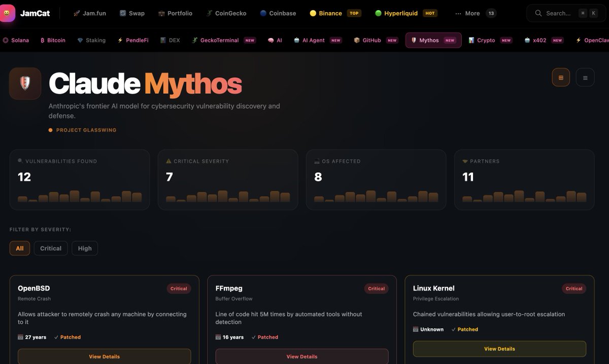The height and width of the screenshot is (364, 609).
Task: Open the CoinGecko link
Action: pyautogui.click(x=226, y=13)
